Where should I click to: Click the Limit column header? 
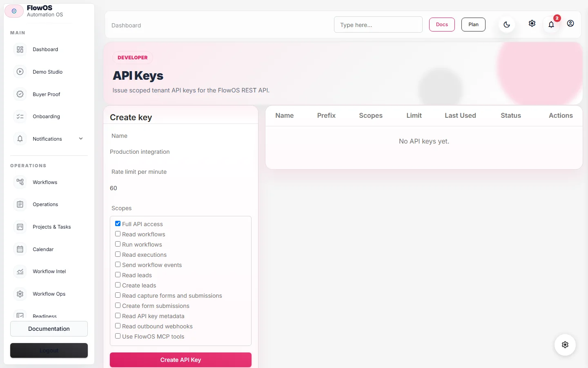(x=414, y=115)
